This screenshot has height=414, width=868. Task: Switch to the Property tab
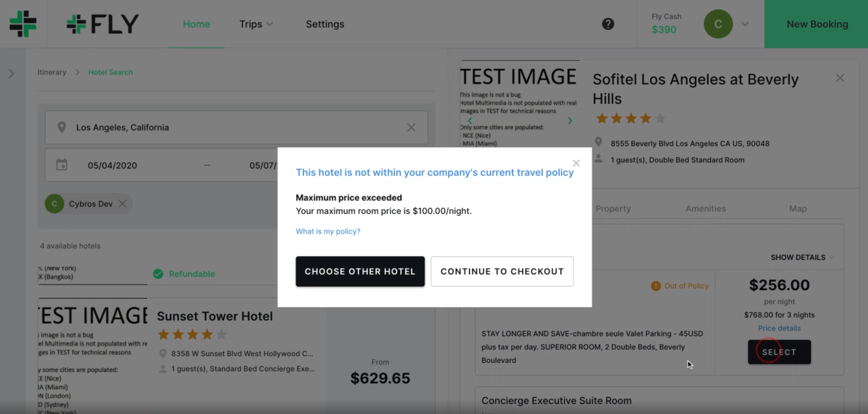pyautogui.click(x=613, y=208)
